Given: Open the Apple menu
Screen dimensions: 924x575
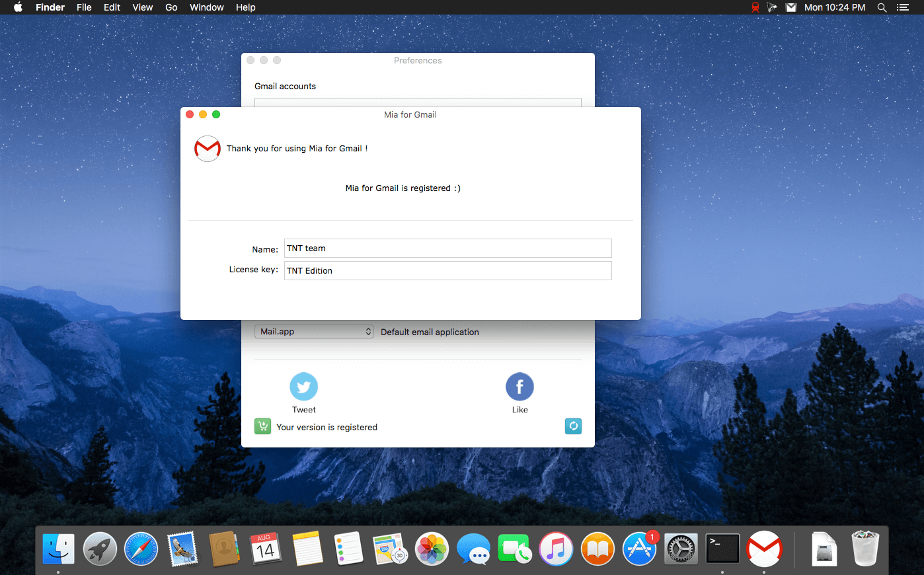Looking at the screenshot, I should (x=18, y=7).
